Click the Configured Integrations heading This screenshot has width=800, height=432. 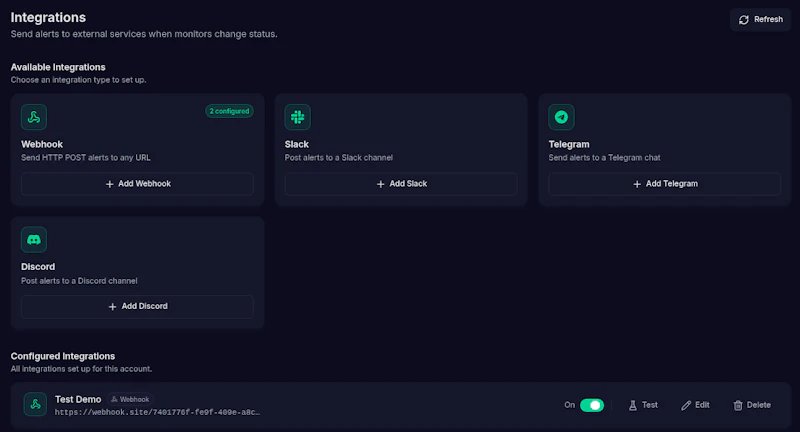pos(63,356)
